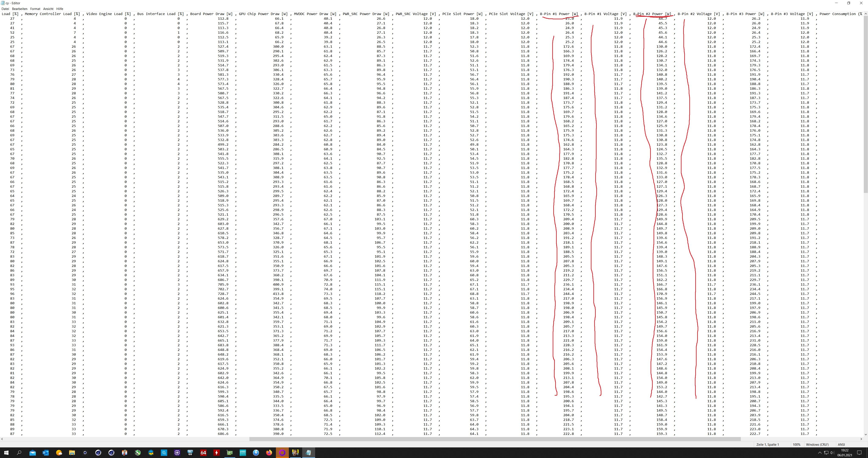Image resolution: width=868 pixels, height=458 pixels.
Task: Click the red AIDA64 taskbar icon
Action: 203,453
